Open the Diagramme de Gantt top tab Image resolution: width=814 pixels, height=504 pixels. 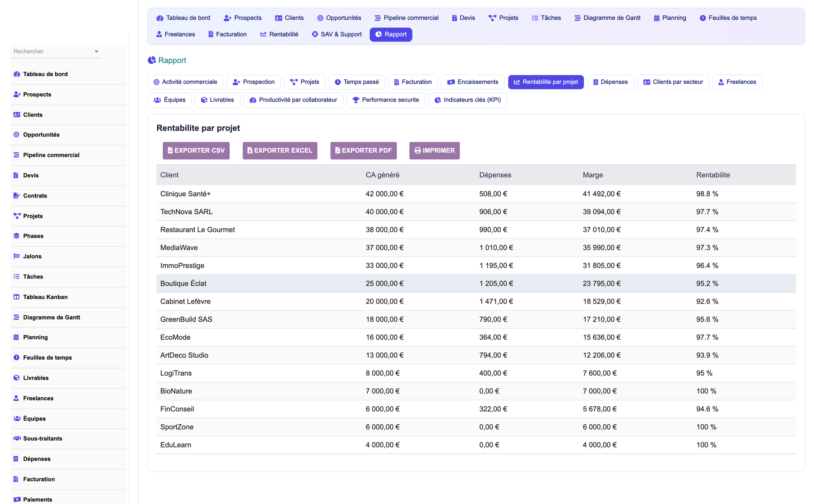[x=607, y=18]
